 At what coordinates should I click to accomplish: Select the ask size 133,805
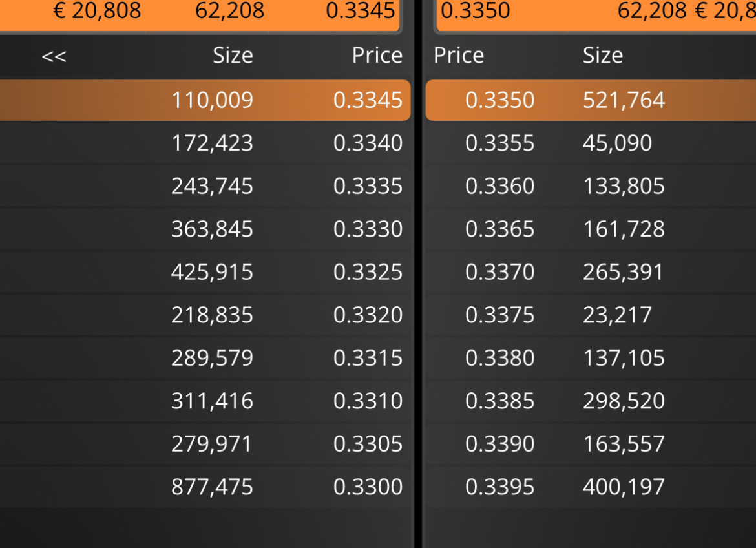point(624,186)
